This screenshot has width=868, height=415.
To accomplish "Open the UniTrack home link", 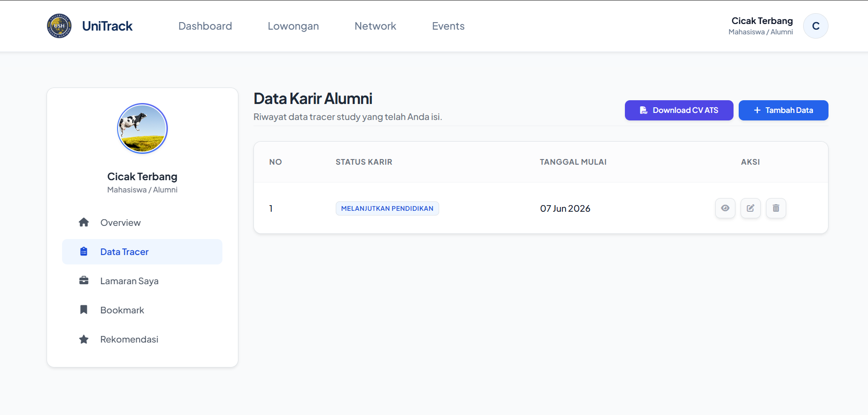I will click(x=107, y=26).
